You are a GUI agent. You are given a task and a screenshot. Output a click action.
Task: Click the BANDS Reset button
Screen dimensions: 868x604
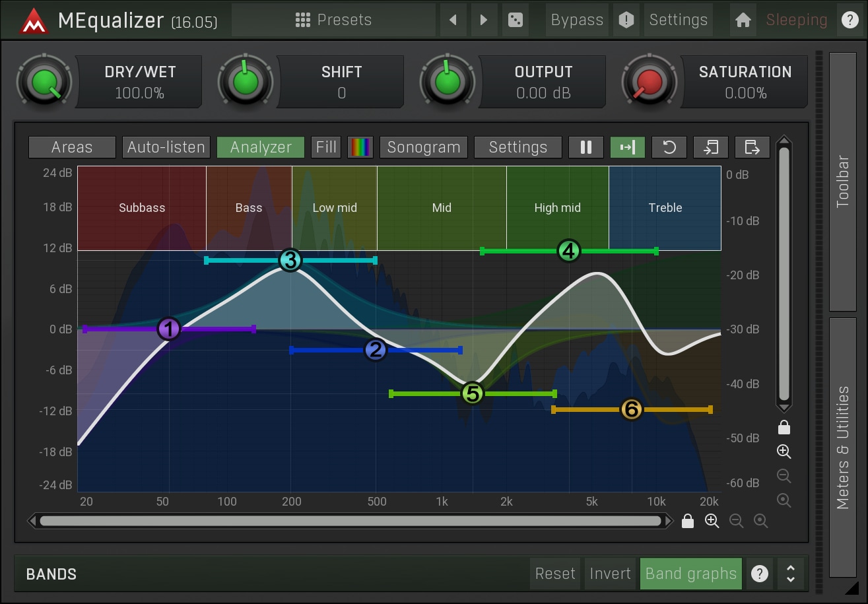pos(555,574)
